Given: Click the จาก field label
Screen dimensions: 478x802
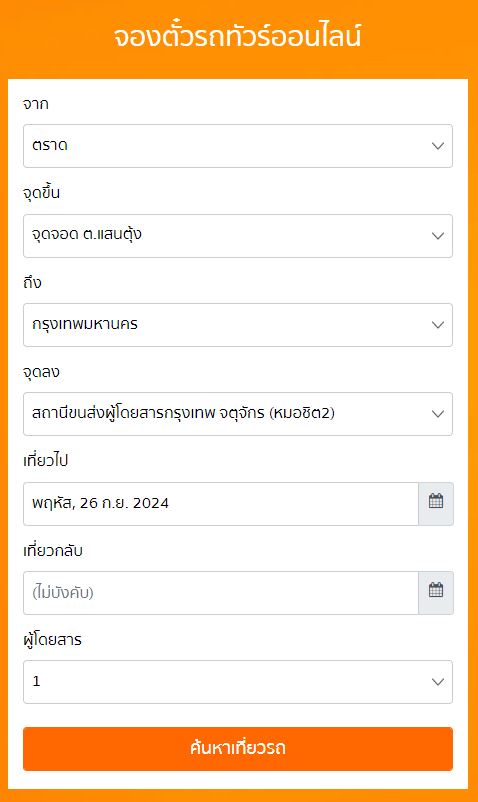Looking at the screenshot, I should [x=35, y=104].
